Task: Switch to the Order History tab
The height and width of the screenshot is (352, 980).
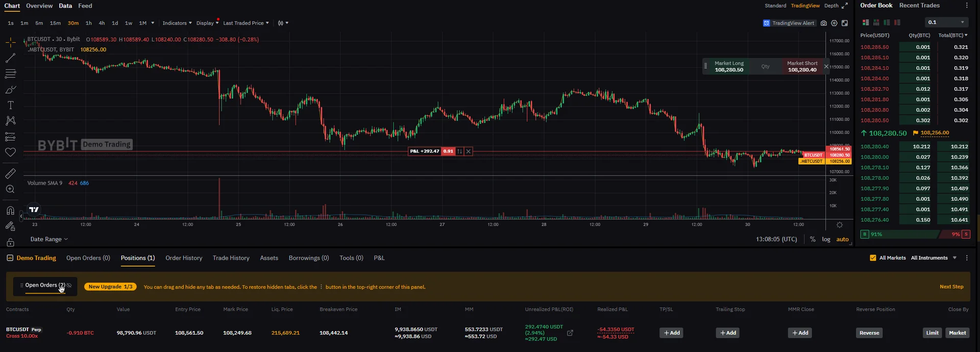Action: [x=184, y=258]
